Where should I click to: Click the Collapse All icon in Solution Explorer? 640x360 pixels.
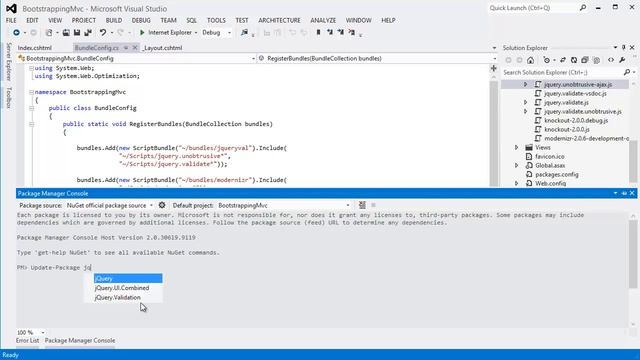click(x=585, y=60)
